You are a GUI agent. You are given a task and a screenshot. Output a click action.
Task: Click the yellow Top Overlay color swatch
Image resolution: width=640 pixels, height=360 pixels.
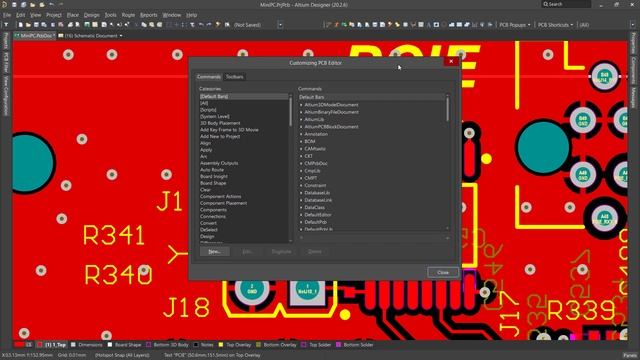point(221,345)
